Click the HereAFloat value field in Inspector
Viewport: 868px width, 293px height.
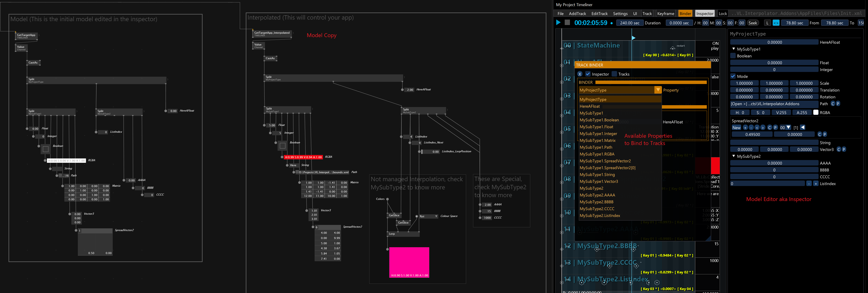[x=774, y=42]
